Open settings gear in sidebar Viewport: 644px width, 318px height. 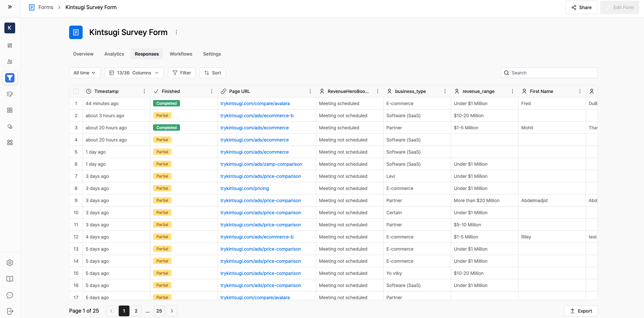pyautogui.click(x=10, y=263)
